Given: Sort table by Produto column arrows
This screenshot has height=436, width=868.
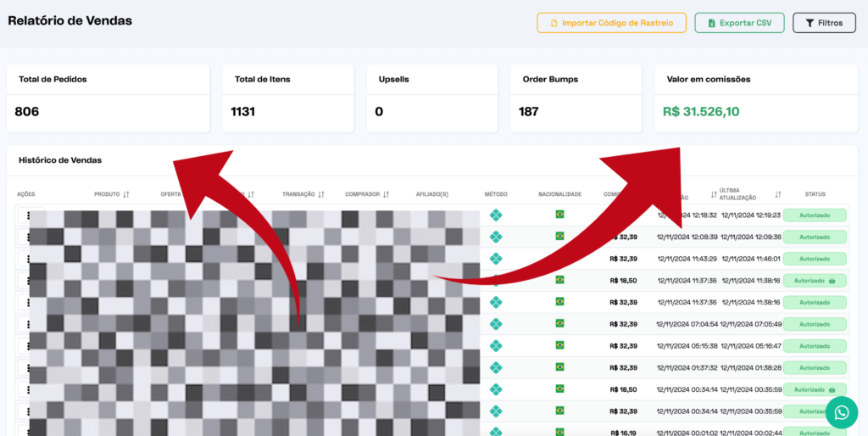Looking at the screenshot, I should pos(126,194).
